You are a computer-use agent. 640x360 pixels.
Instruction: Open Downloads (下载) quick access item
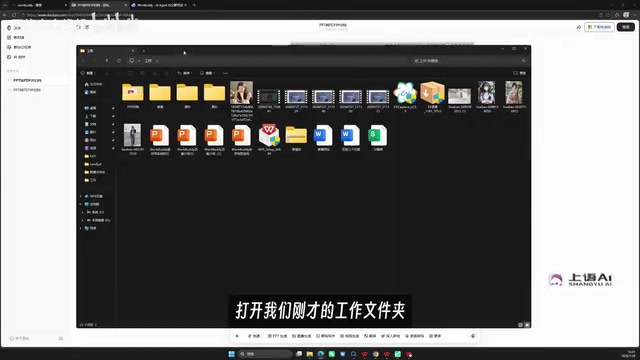point(91,116)
